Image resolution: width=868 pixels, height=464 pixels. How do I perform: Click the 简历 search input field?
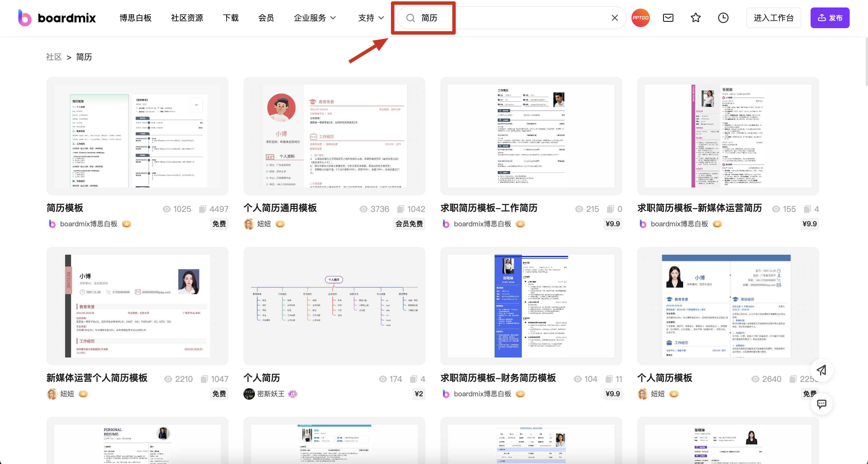point(511,18)
